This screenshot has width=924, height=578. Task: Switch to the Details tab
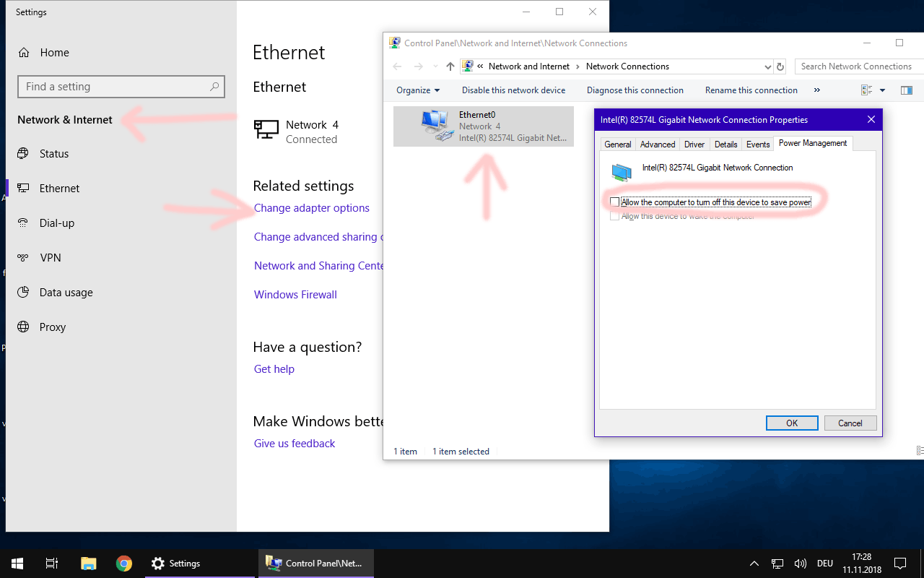pyautogui.click(x=726, y=144)
